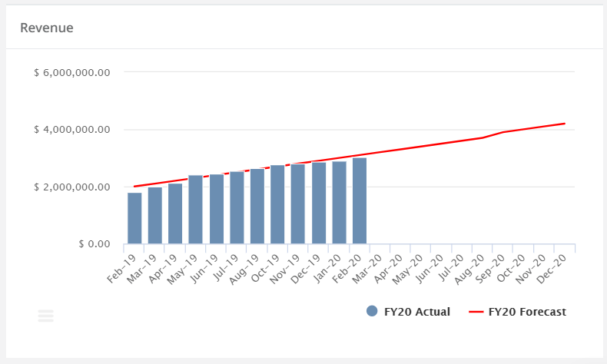The width and height of the screenshot is (607, 364).
Task: Click the red FY20 Forecast legend line
Action: tap(476, 312)
